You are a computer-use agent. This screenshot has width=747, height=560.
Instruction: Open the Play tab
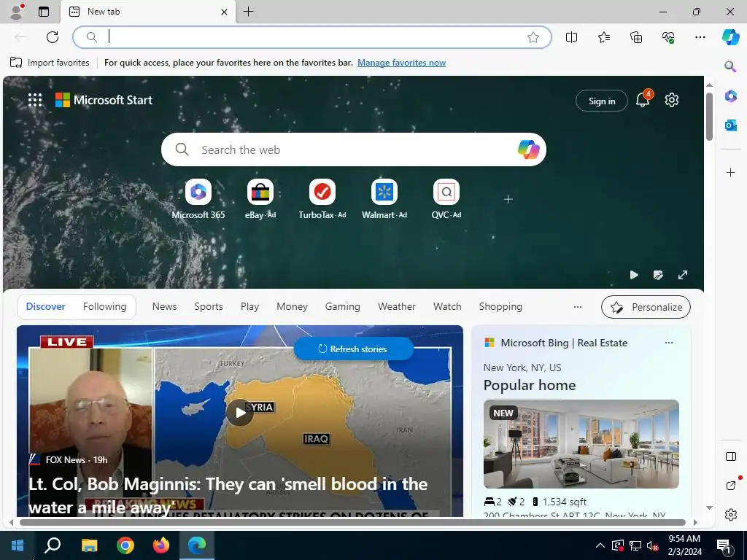pos(249,307)
